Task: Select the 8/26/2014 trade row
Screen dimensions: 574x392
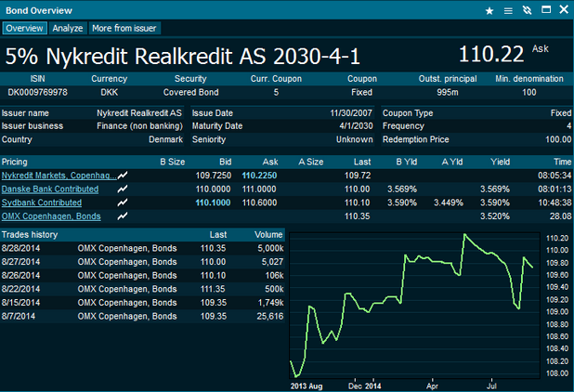Action: pyautogui.click(x=142, y=275)
